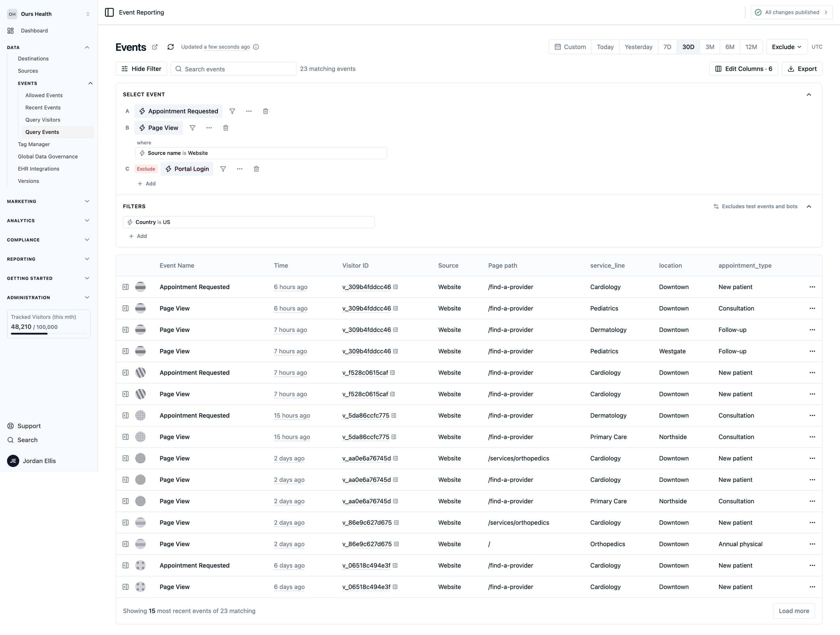
Task: Show the updated info icon
Action: click(256, 47)
